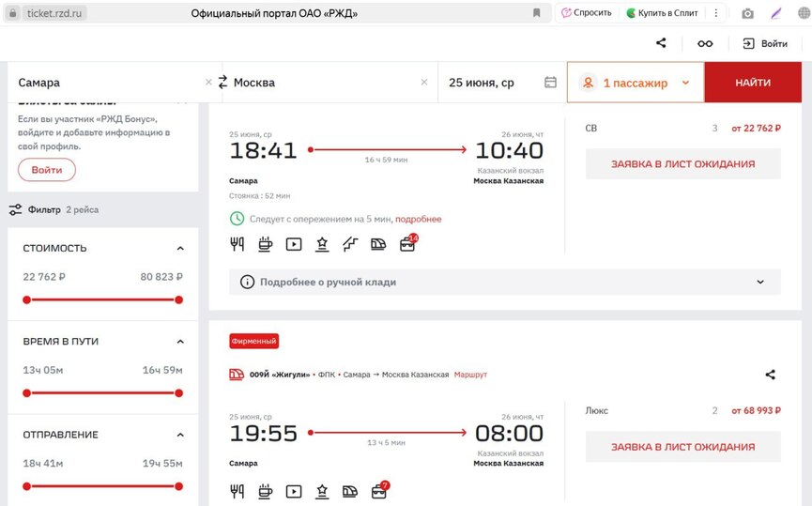Viewport: 812px width, 506px height.
Task: Adjust maximum price slider handle at 80 823 ₽
Action: [178, 299]
